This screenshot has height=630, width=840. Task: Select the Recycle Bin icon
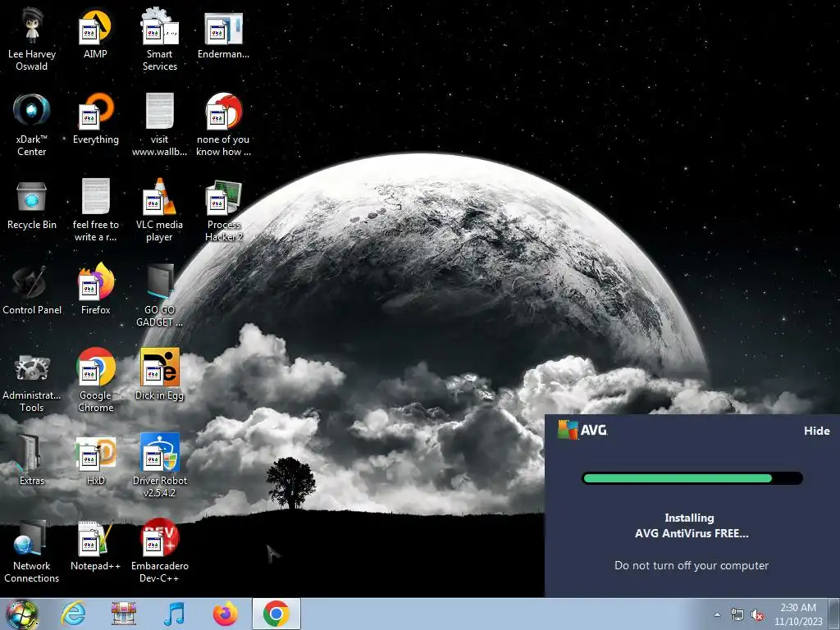[32, 204]
